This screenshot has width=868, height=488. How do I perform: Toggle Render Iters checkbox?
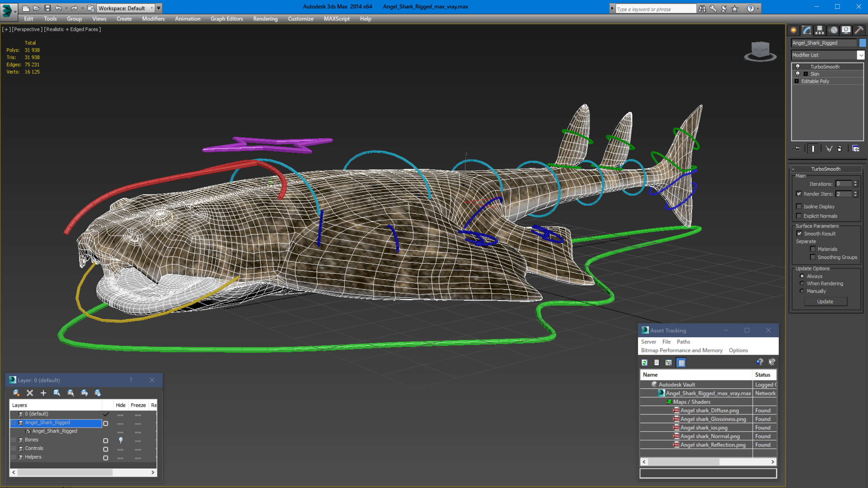799,194
